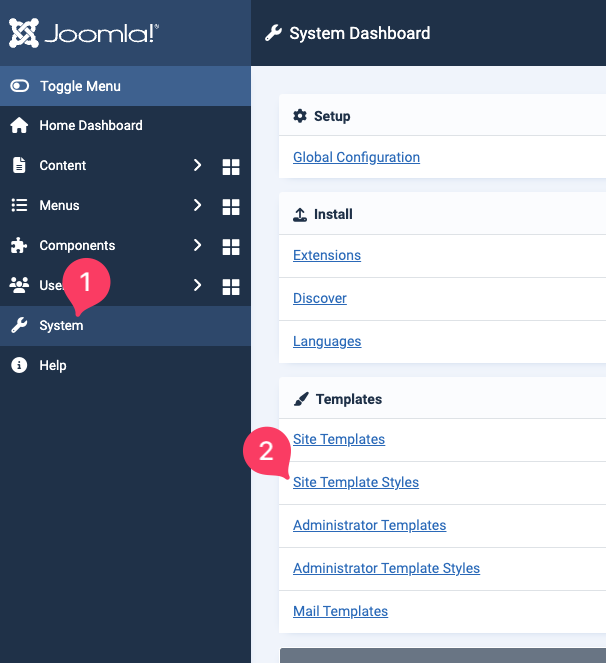Screen dimensions: 606x663
Task: Select System in the sidebar menu
Action: coord(62,326)
